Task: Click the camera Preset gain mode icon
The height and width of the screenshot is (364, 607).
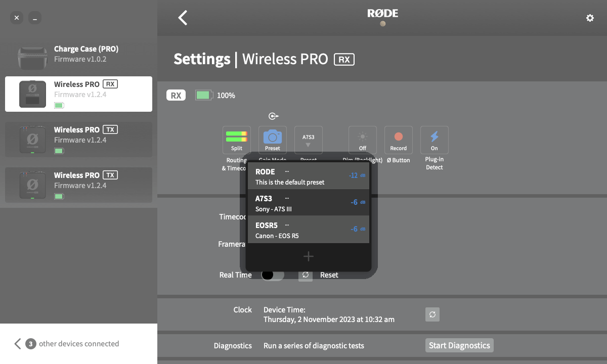Action: (x=273, y=136)
